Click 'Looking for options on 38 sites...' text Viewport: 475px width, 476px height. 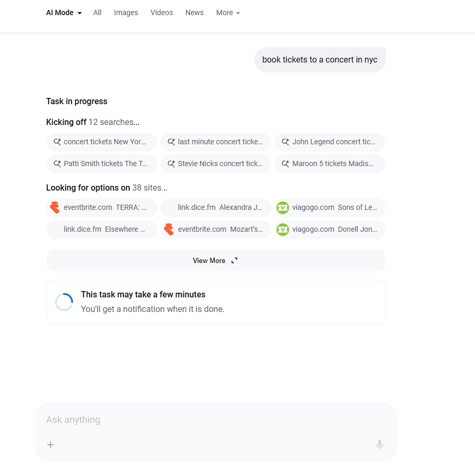pyautogui.click(x=107, y=187)
